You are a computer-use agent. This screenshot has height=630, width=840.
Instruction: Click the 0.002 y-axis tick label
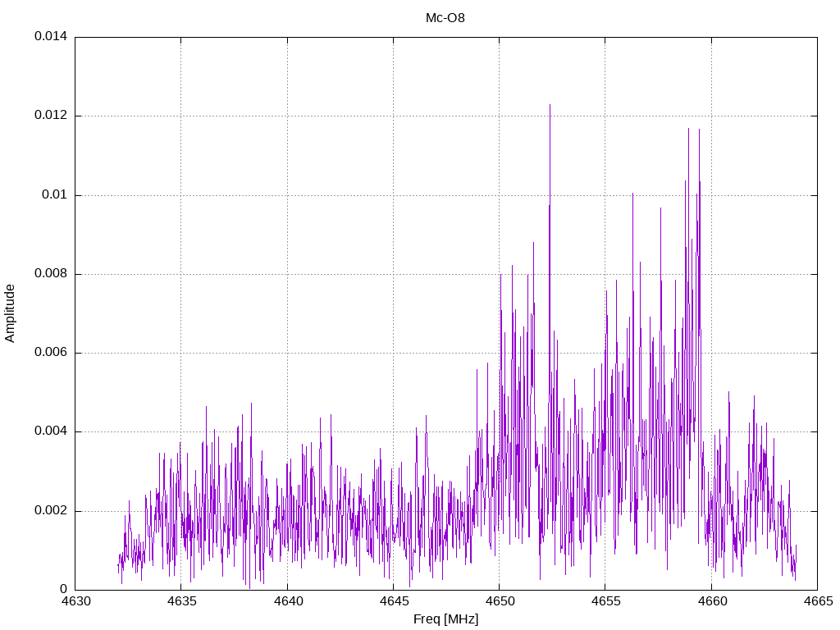[x=51, y=510]
